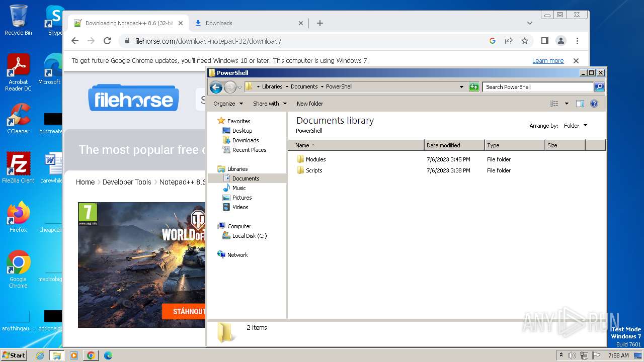
Task: Open the Arrange by Folder dropdown
Action: click(575, 126)
